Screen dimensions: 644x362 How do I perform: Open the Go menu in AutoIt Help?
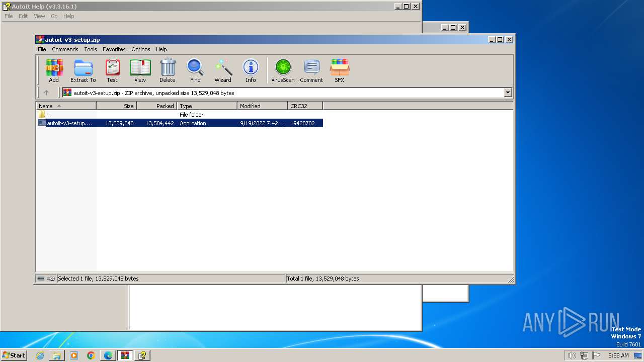pyautogui.click(x=54, y=16)
